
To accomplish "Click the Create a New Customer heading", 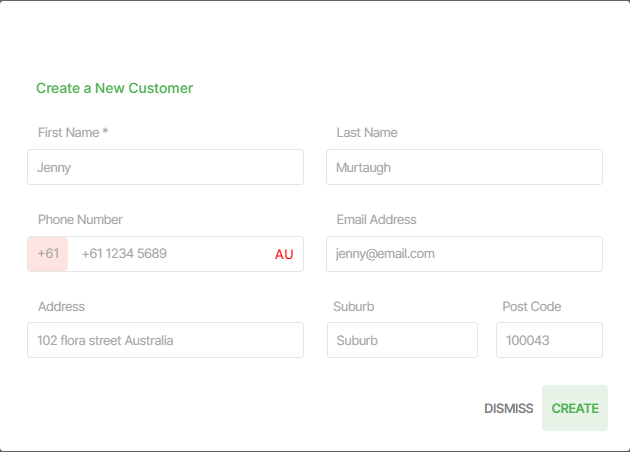I will [115, 88].
